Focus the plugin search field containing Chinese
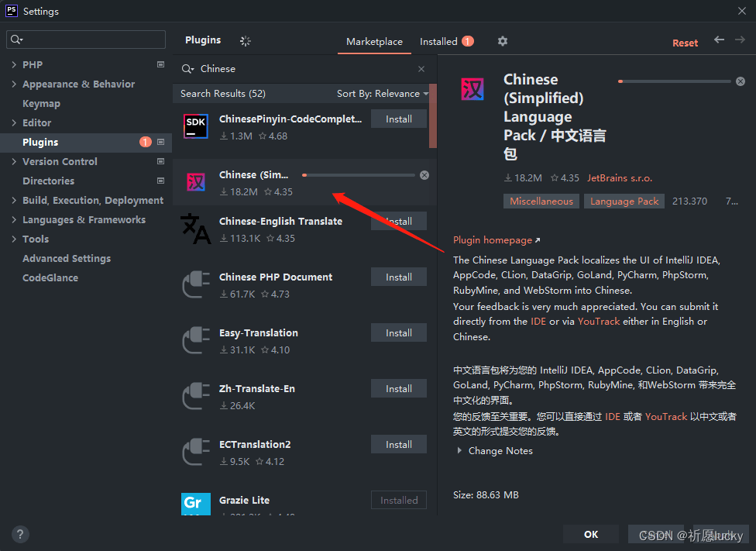Image resolution: width=756 pixels, height=551 pixels. pyautogui.click(x=304, y=69)
